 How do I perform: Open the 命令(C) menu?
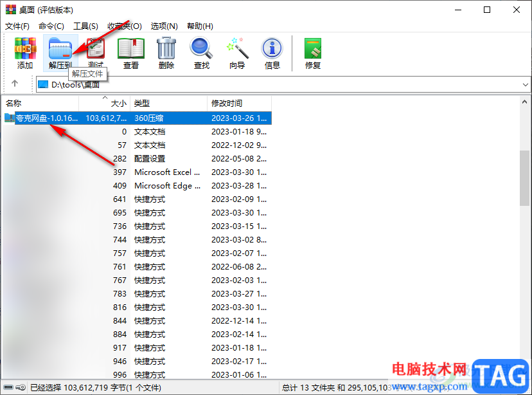[x=51, y=26]
